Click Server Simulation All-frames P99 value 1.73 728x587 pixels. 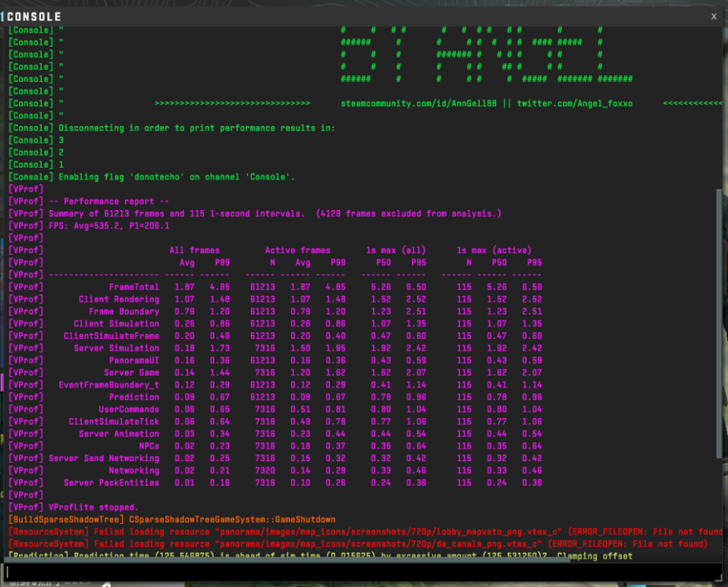click(220, 348)
